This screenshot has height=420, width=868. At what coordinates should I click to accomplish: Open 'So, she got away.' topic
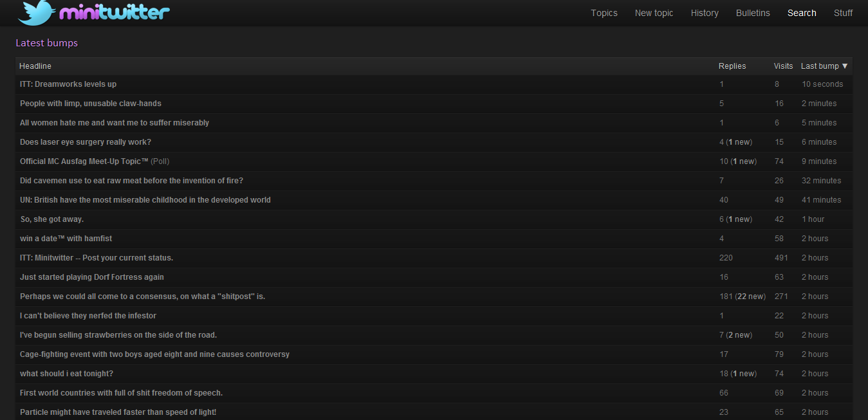(x=51, y=219)
